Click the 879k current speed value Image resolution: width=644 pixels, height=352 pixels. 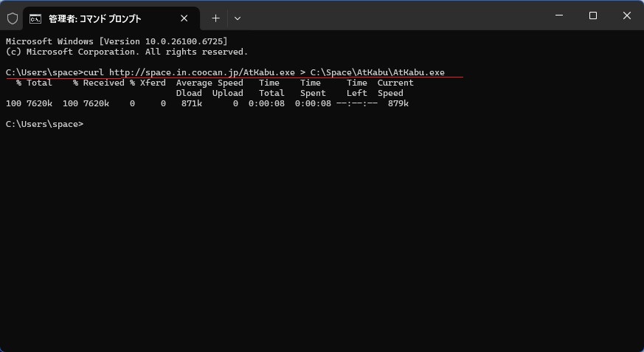click(398, 103)
